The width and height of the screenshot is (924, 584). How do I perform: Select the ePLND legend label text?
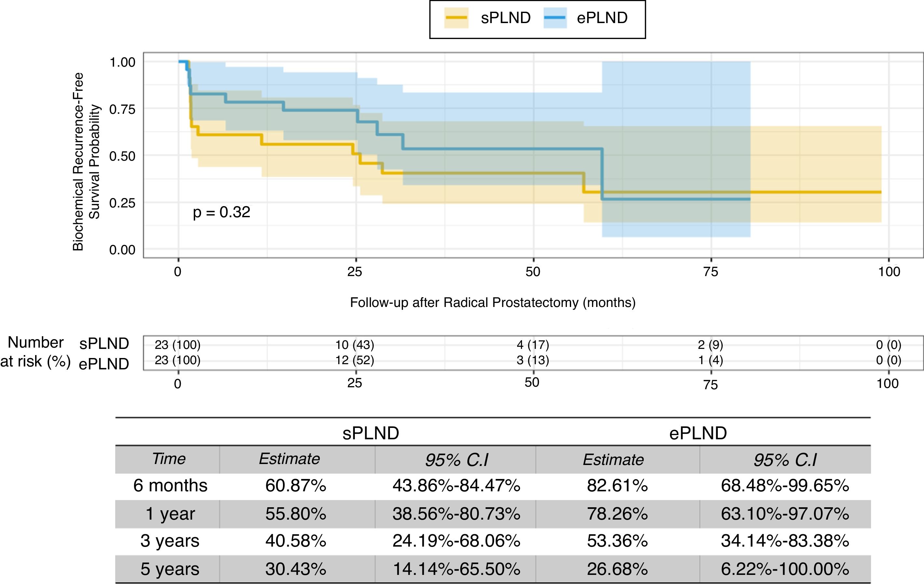point(602,18)
